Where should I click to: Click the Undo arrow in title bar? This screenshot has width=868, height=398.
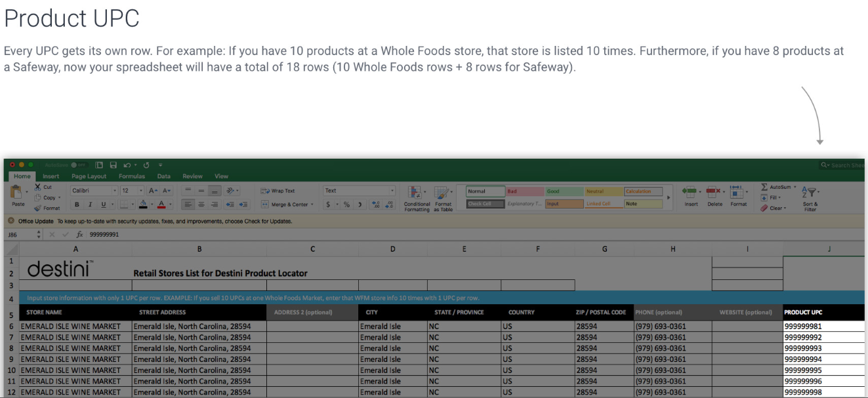coord(127,165)
